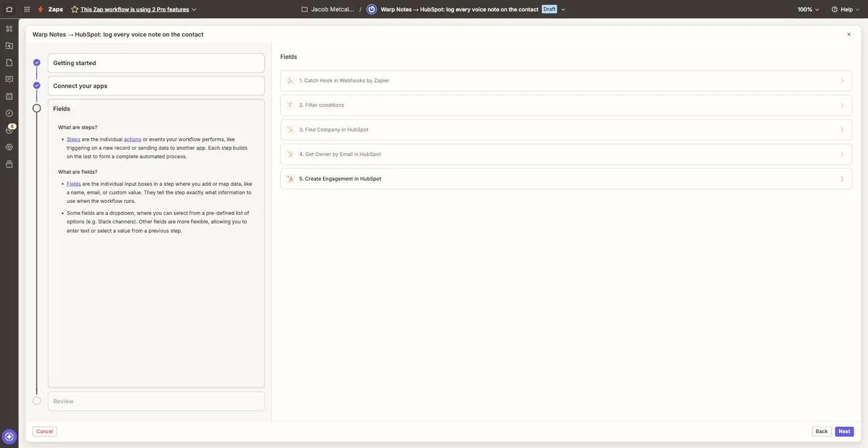Click the Webhooks icon on step 1

pyautogui.click(x=290, y=81)
